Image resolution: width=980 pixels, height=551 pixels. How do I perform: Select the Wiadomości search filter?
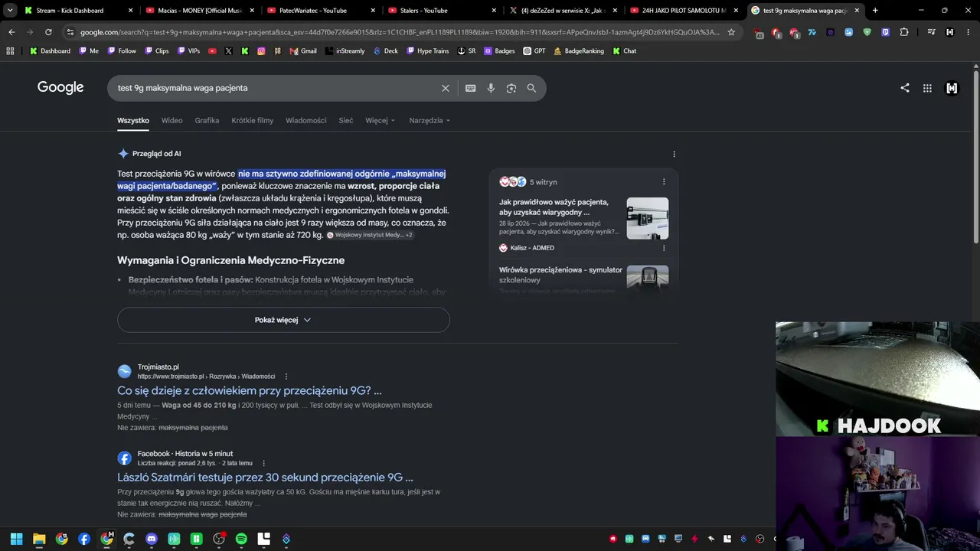(306, 120)
